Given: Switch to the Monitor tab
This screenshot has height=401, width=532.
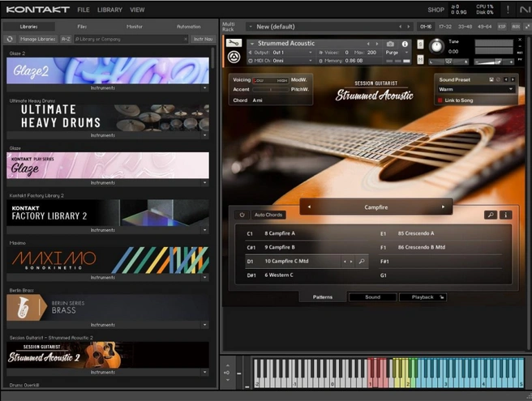Looking at the screenshot, I should 135,27.
